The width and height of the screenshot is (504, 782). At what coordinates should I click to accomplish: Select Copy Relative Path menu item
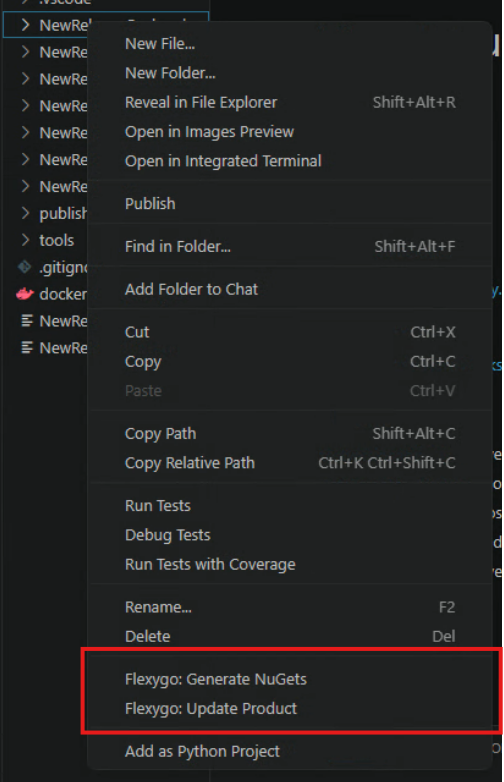[190, 463]
